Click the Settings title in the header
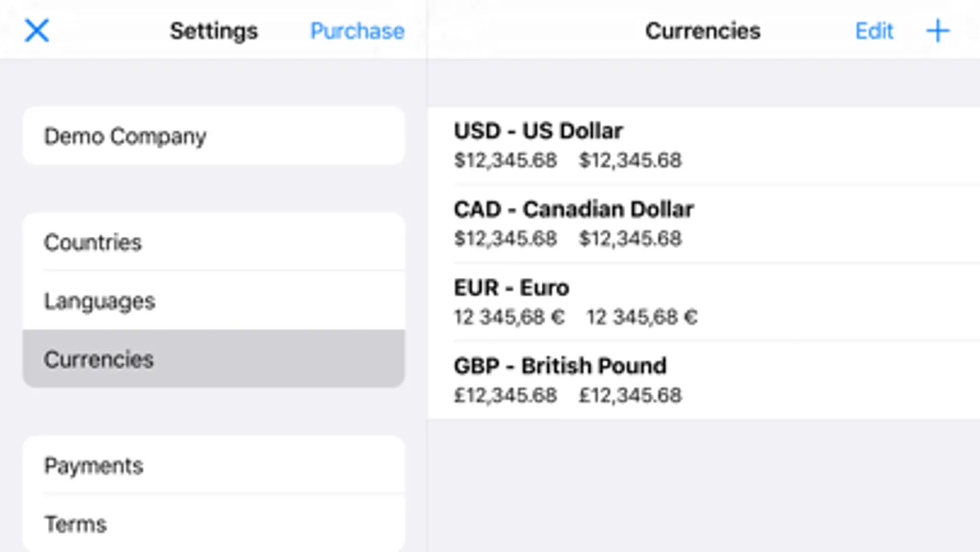 (x=213, y=31)
